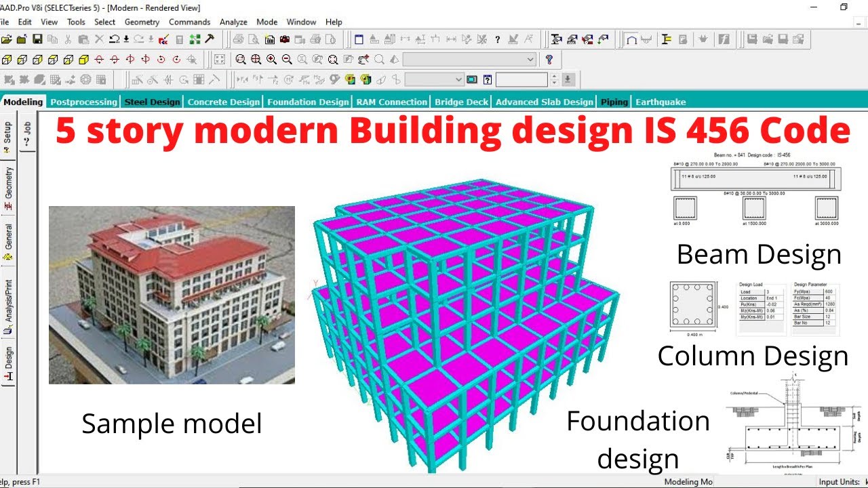Click the green grid blocks icon
This screenshot has height=488, width=868.
[195, 39]
